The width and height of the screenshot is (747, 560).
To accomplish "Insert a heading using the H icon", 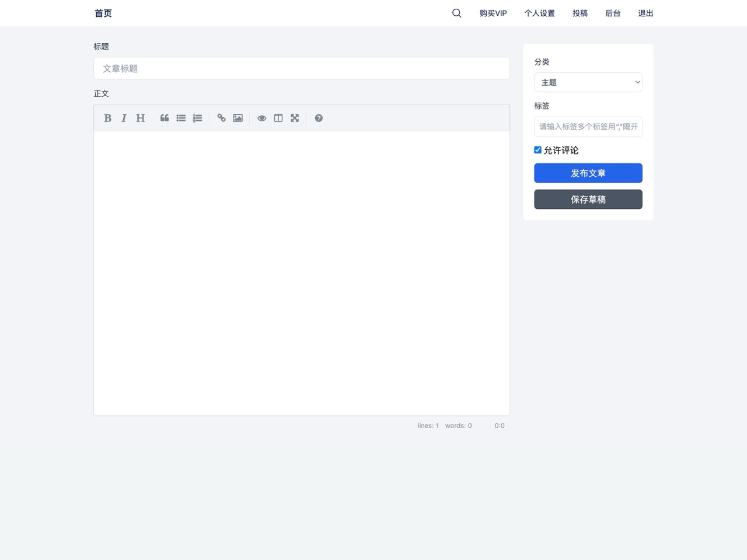I will pyautogui.click(x=140, y=118).
